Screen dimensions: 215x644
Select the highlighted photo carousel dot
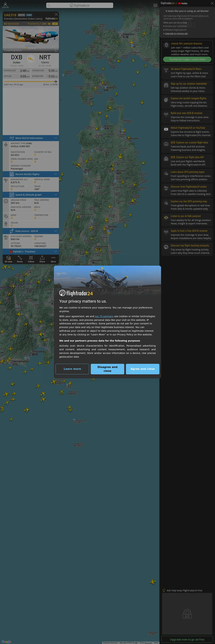tap(27, 48)
